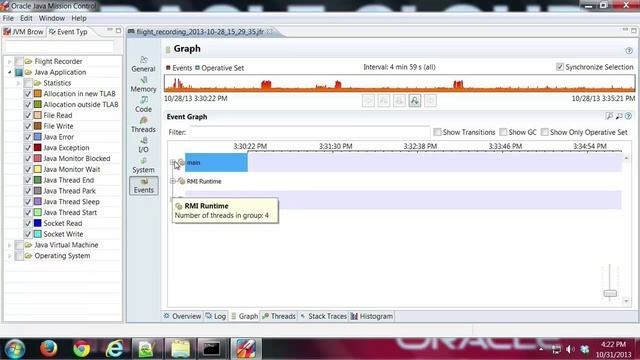Switch to the Stack Traces tab
640x360 pixels.
(323, 316)
